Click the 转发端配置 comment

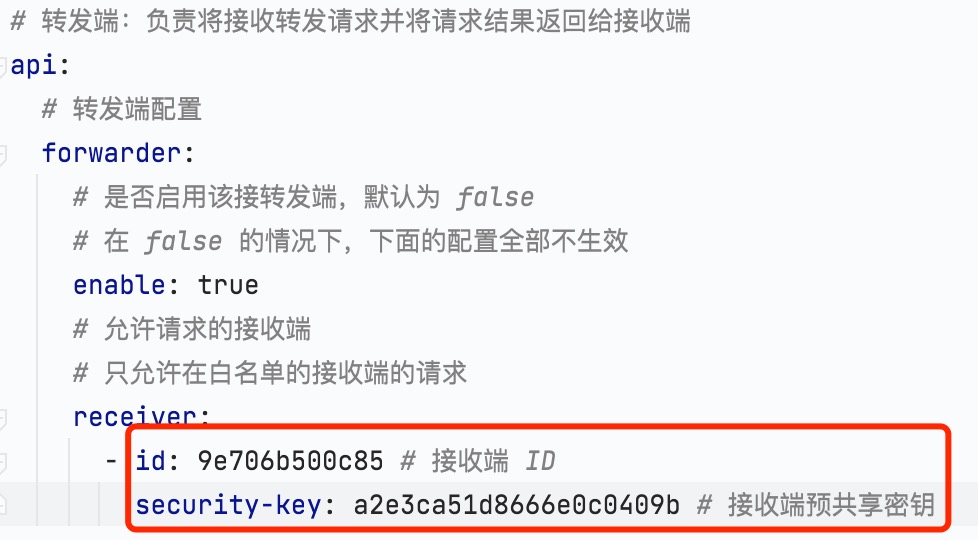point(122,109)
